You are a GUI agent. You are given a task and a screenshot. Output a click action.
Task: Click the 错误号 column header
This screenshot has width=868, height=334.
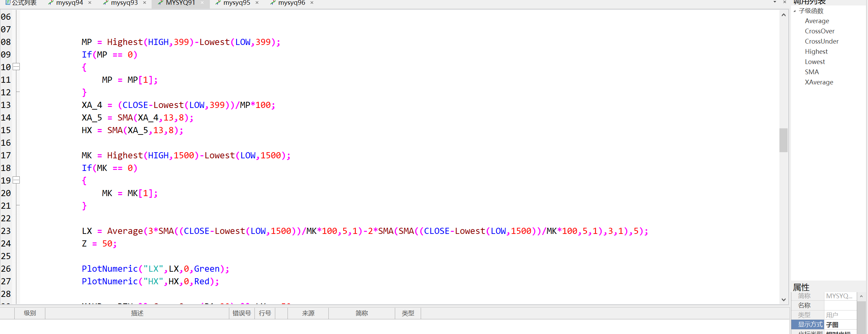click(x=242, y=313)
